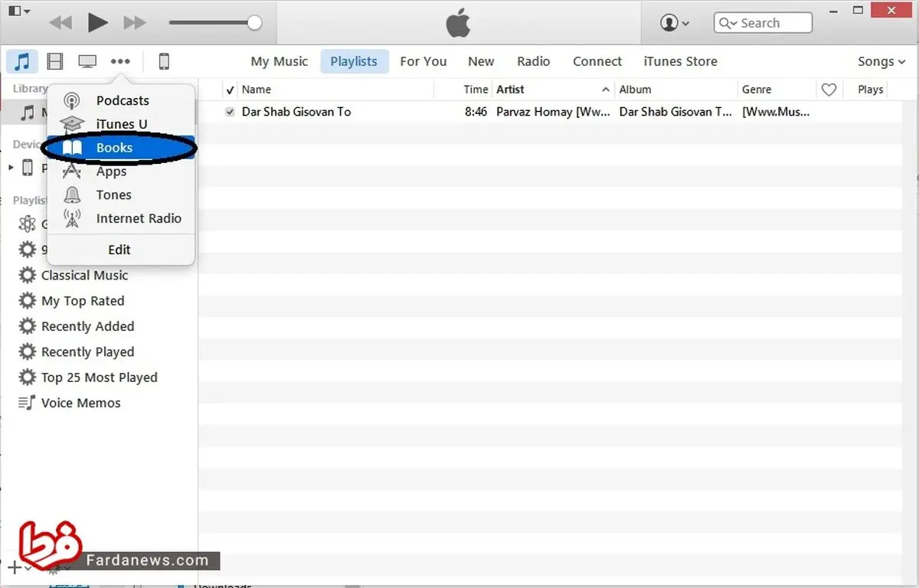Image resolution: width=919 pixels, height=588 pixels.
Task: Click the Tones bell icon
Action: point(72,195)
